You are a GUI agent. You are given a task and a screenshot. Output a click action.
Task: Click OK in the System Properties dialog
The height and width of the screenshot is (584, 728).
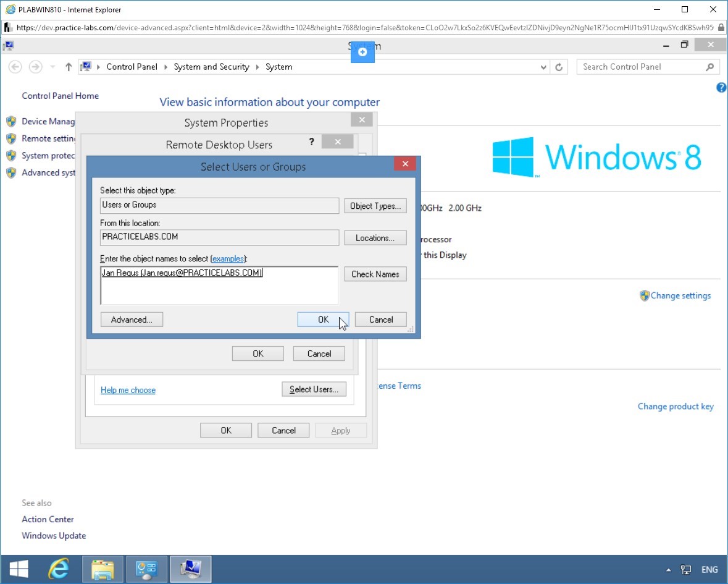click(x=225, y=431)
